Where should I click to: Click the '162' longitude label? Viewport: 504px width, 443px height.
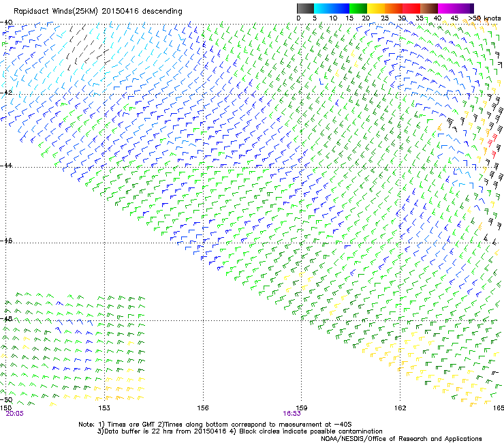[x=400, y=408]
